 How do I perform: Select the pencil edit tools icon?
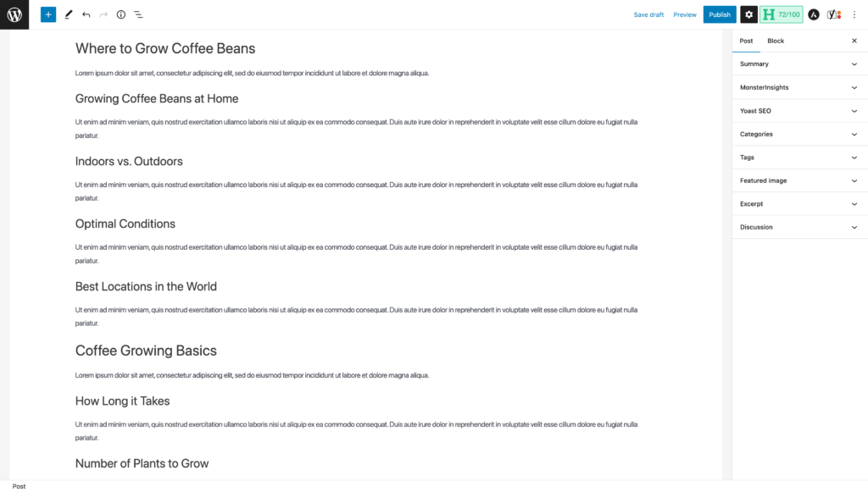click(x=69, y=14)
